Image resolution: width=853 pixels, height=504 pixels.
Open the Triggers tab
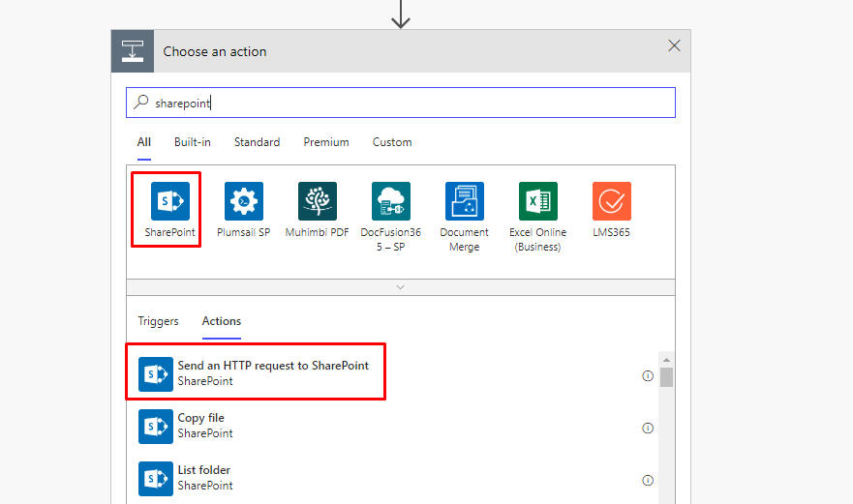(x=159, y=321)
